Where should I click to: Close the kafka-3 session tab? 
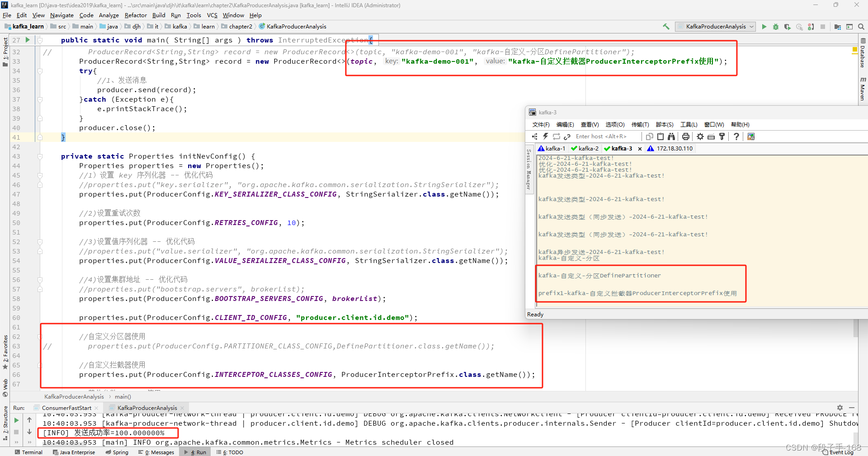[x=640, y=149]
